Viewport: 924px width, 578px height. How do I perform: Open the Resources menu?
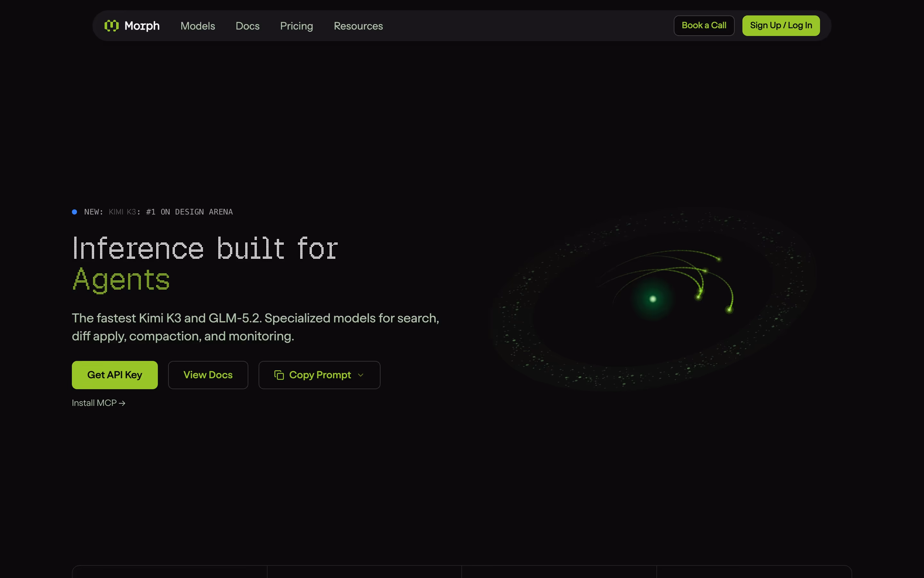[358, 26]
